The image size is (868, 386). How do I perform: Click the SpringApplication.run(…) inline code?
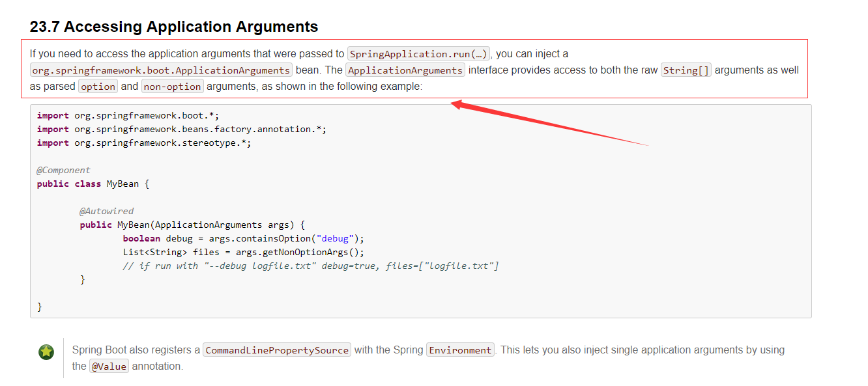click(x=419, y=54)
